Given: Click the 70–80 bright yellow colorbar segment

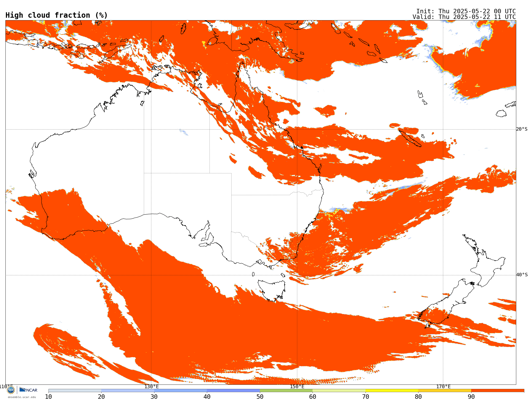Looking at the screenshot, I should 392,391.
